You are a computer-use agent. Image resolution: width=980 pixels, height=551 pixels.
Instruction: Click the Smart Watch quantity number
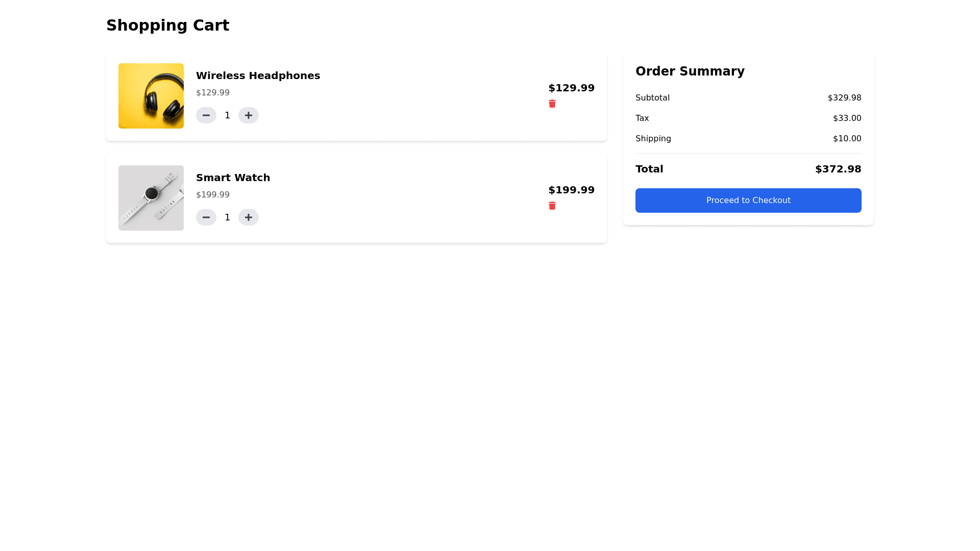tap(228, 217)
